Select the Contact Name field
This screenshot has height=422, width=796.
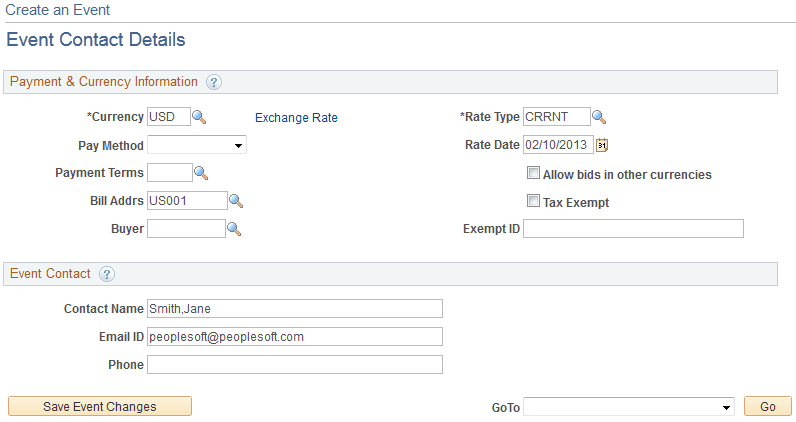(x=295, y=309)
